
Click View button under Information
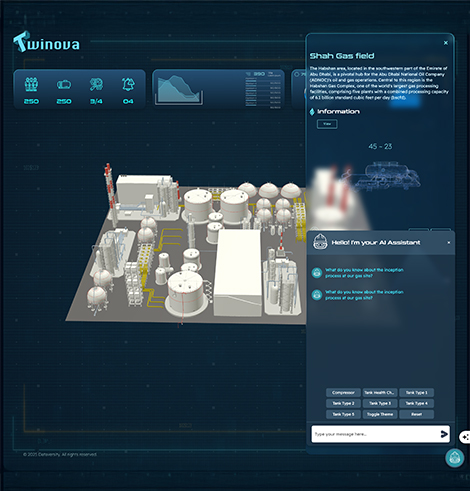pos(327,124)
